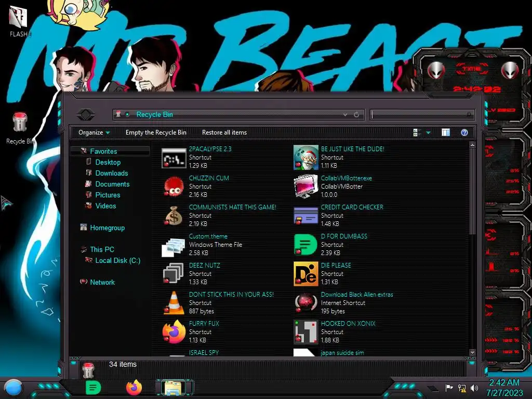This screenshot has width=532, height=399.
Task: Open the clock showing 2:42 AM
Action: 504,388
